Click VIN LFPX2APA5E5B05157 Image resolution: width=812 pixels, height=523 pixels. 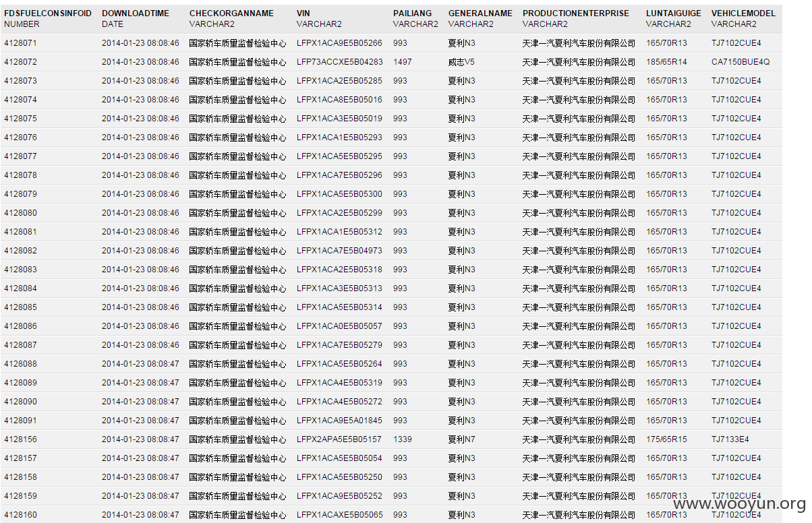(339, 439)
